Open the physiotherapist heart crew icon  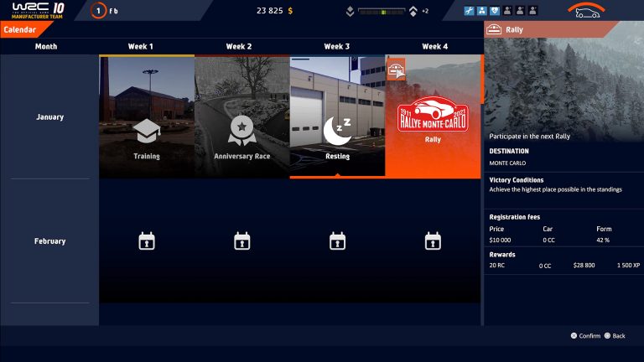click(495, 11)
